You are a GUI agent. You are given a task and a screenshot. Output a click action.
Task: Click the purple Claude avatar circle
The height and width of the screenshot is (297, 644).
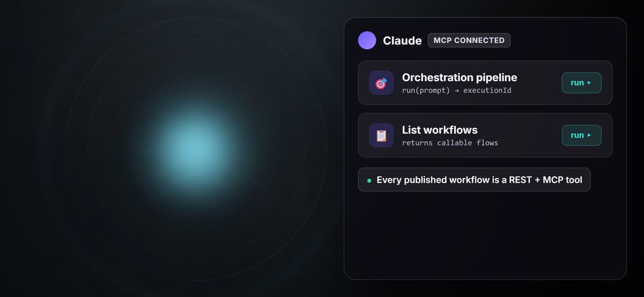point(367,40)
